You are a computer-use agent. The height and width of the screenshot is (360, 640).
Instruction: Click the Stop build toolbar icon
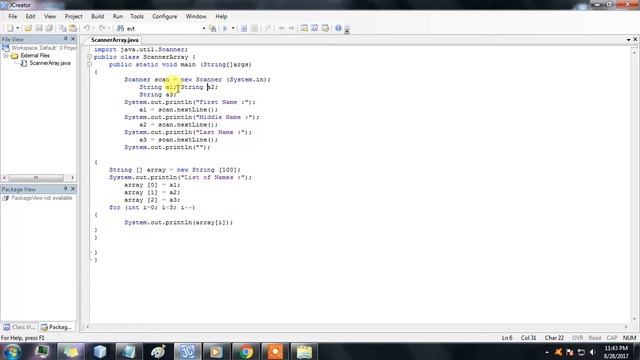[x=254, y=28]
